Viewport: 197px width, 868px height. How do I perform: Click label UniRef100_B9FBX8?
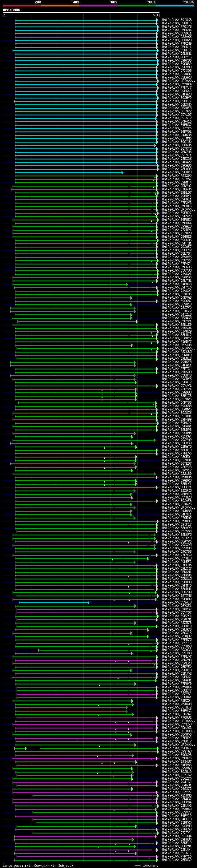pyautogui.click(x=176, y=172)
